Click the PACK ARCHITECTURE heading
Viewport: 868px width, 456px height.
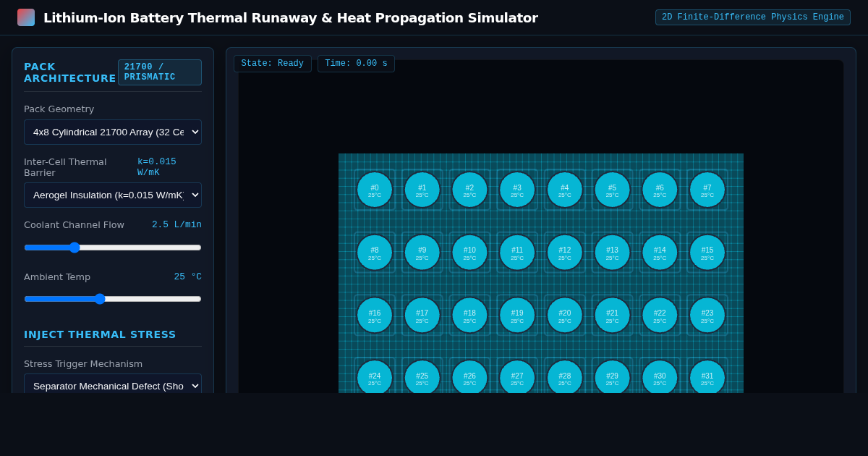point(69,72)
